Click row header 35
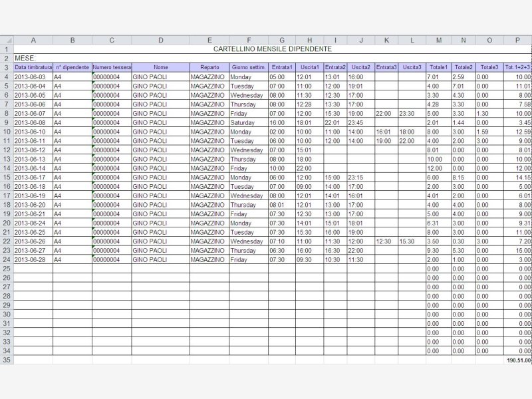Viewport: 532px width, 399px height. pyautogui.click(x=7, y=360)
